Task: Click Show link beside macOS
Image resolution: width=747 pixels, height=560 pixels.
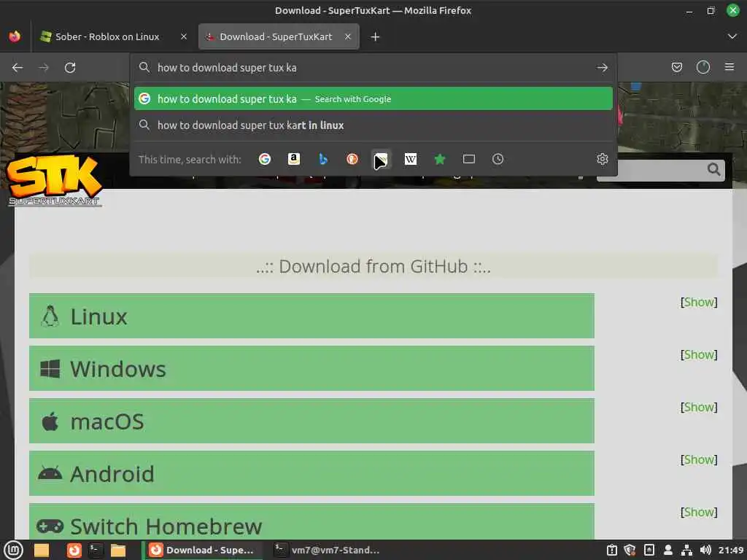Action: [x=699, y=407]
